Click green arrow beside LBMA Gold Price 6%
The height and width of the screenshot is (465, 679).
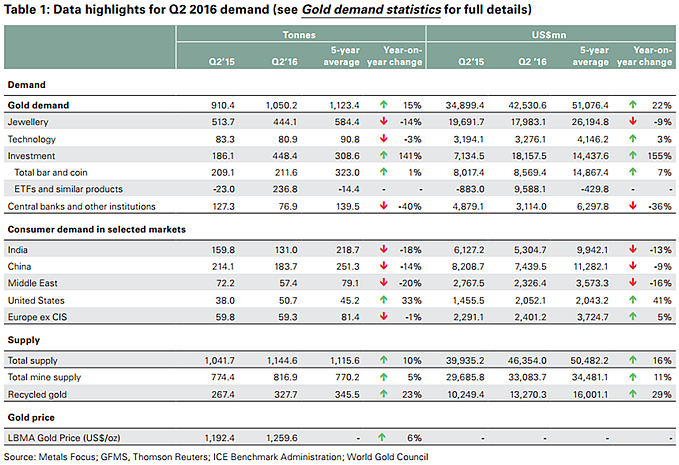coord(384,435)
